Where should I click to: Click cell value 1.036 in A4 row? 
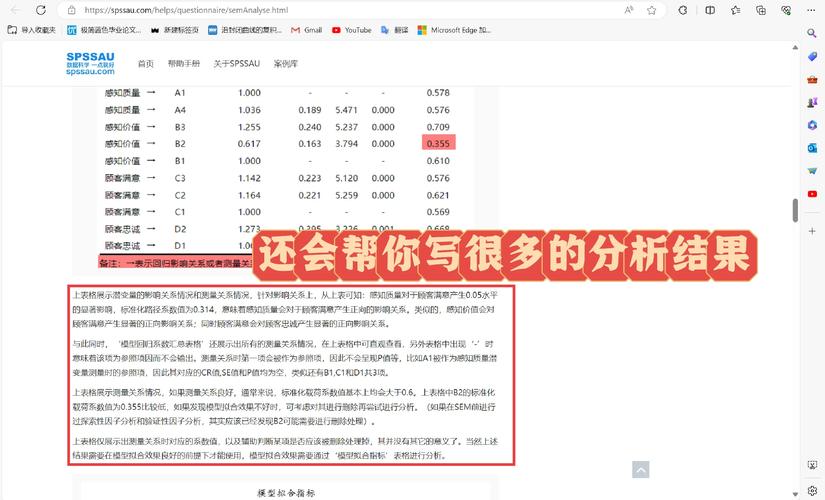coord(249,110)
